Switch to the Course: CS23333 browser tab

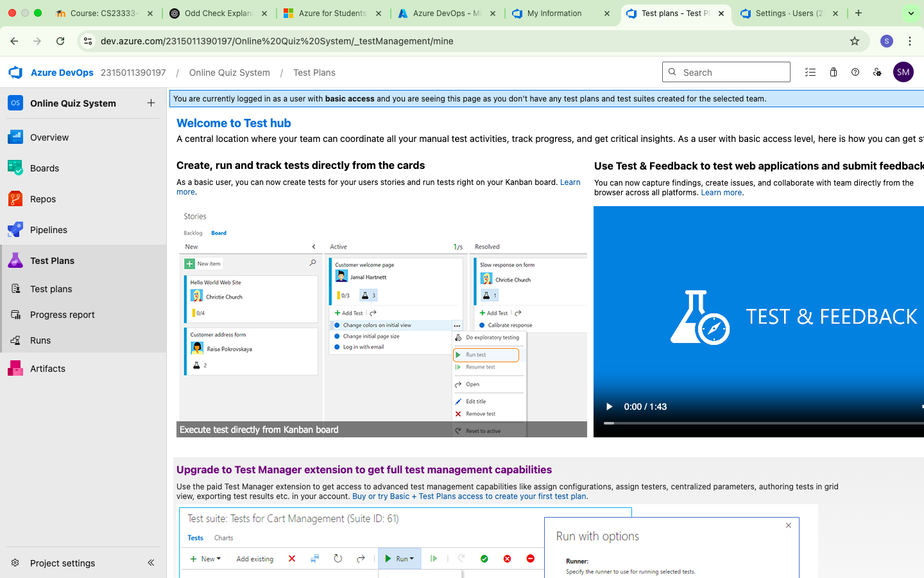(103, 13)
